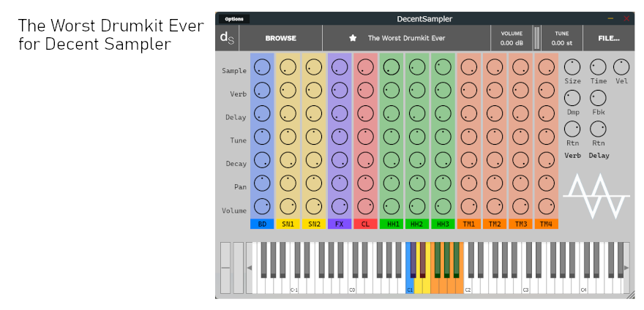Image resolution: width=644 pixels, height=310 pixels.
Task: Click the SN1 Verb knob
Action: 288,90
